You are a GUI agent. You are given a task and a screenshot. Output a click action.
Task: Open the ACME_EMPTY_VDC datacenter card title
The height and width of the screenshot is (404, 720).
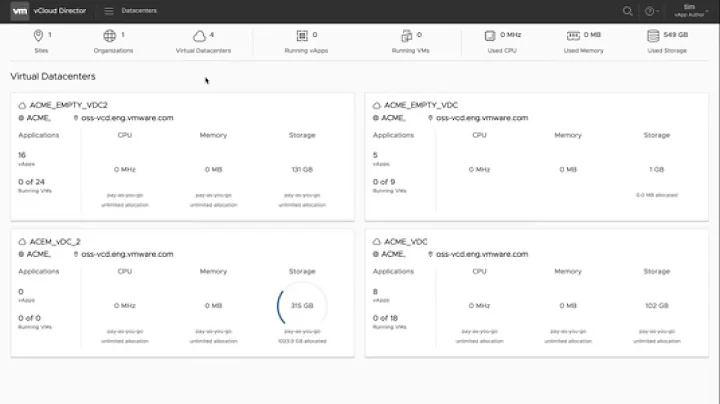coord(421,105)
